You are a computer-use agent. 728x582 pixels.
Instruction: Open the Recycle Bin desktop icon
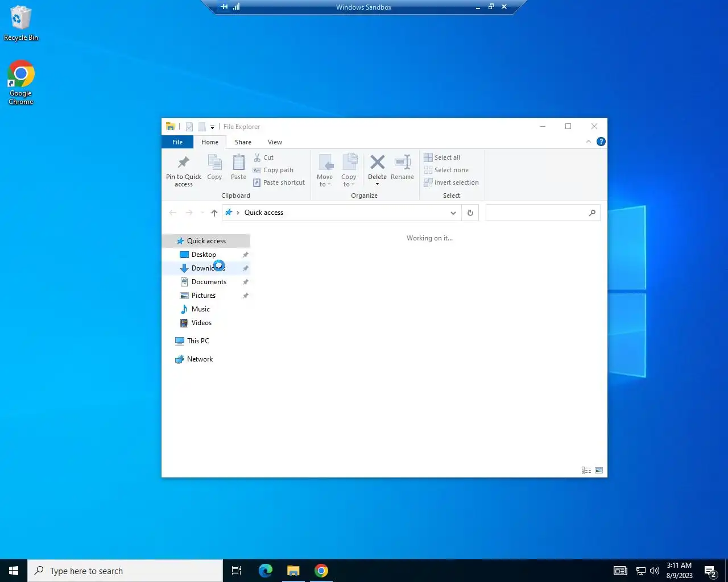point(21,23)
